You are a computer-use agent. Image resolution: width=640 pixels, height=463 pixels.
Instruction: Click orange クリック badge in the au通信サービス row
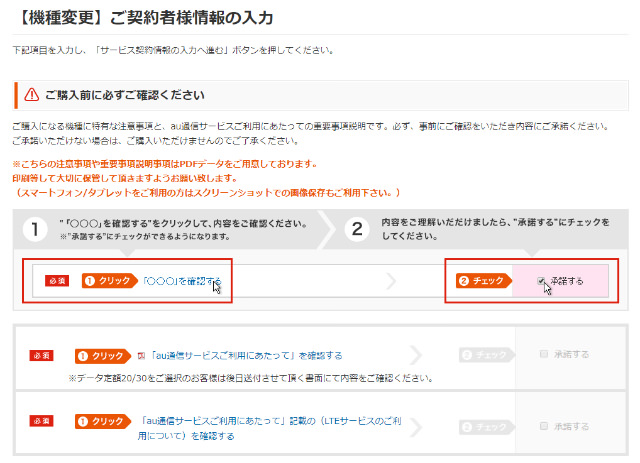[x=103, y=356]
